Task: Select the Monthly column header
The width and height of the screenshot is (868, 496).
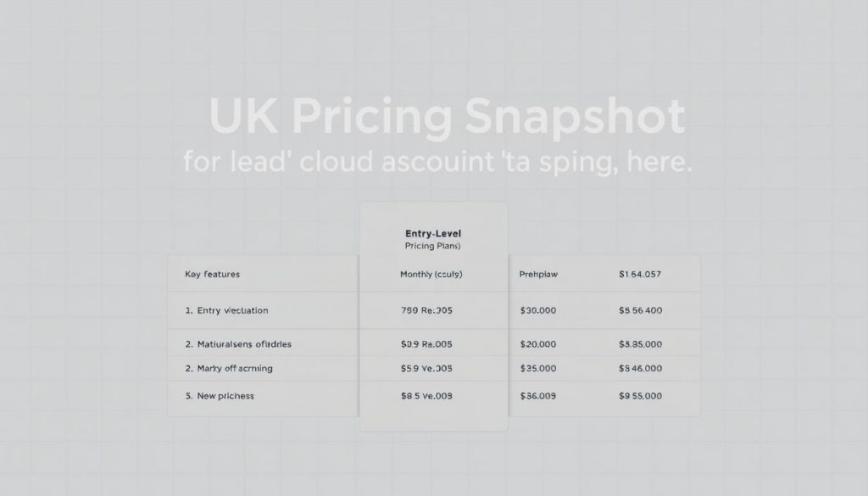Action: (x=431, y=275)
